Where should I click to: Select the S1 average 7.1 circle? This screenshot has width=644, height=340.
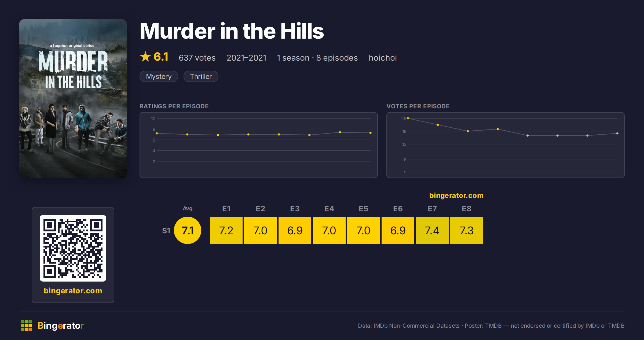pos(188,230)
